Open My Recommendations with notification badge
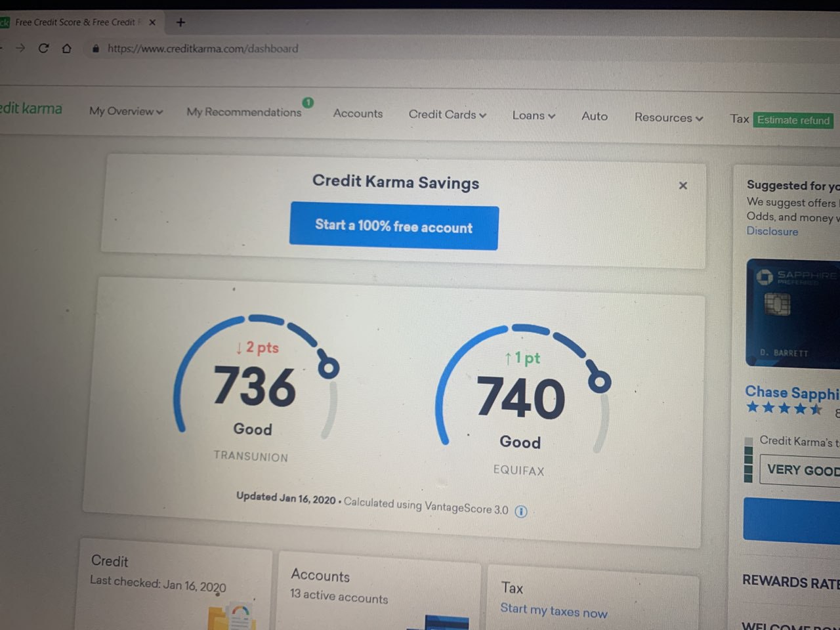This screenshot has width=840, height=630. [x=243, y=112]
